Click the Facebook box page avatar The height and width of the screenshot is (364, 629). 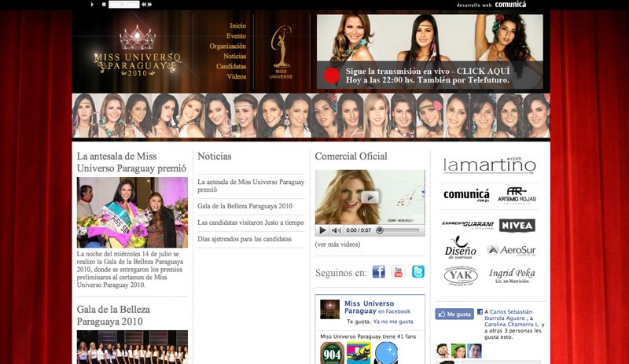tap(329, 309)
